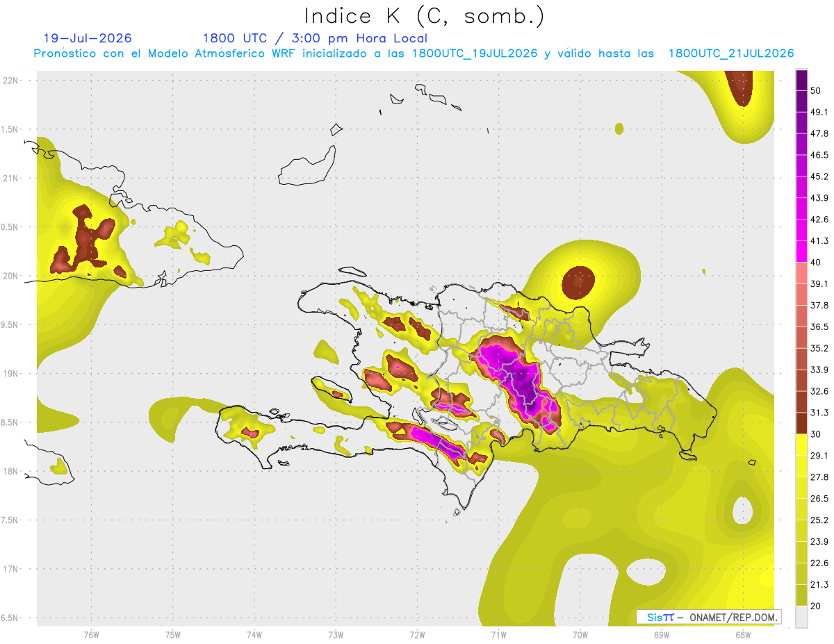
Task: Click the "Indice K (C, somb.)" title
Action: click(425, 15)
